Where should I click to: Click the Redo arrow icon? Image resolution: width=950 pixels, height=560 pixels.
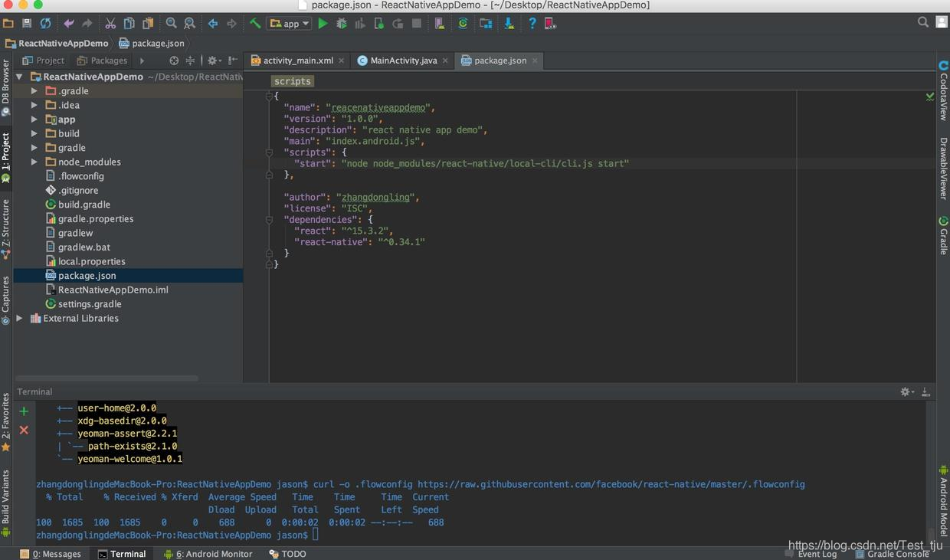pyautogui.click(x=87, y=24)
